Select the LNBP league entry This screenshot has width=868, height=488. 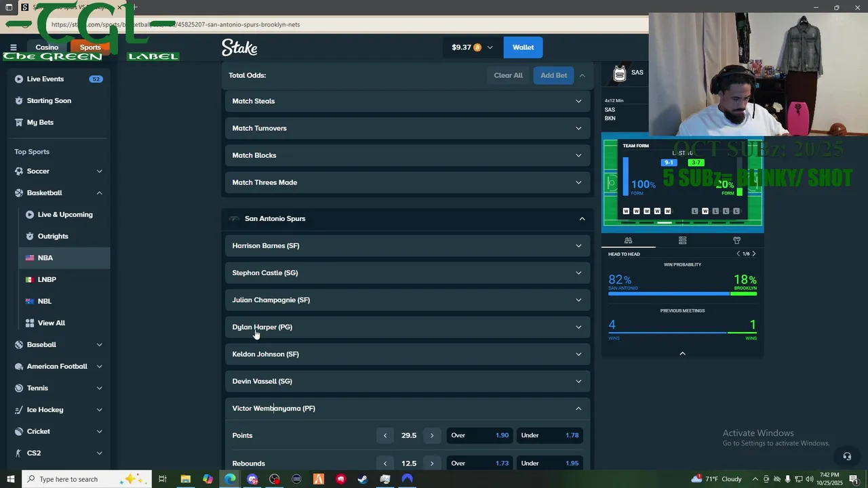coord(64,280)
